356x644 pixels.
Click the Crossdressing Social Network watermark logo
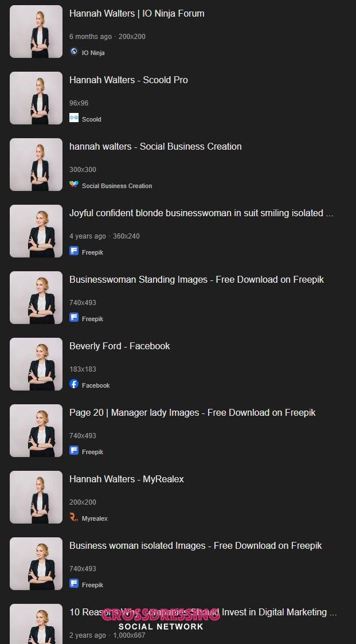click(x=161, y=620)
